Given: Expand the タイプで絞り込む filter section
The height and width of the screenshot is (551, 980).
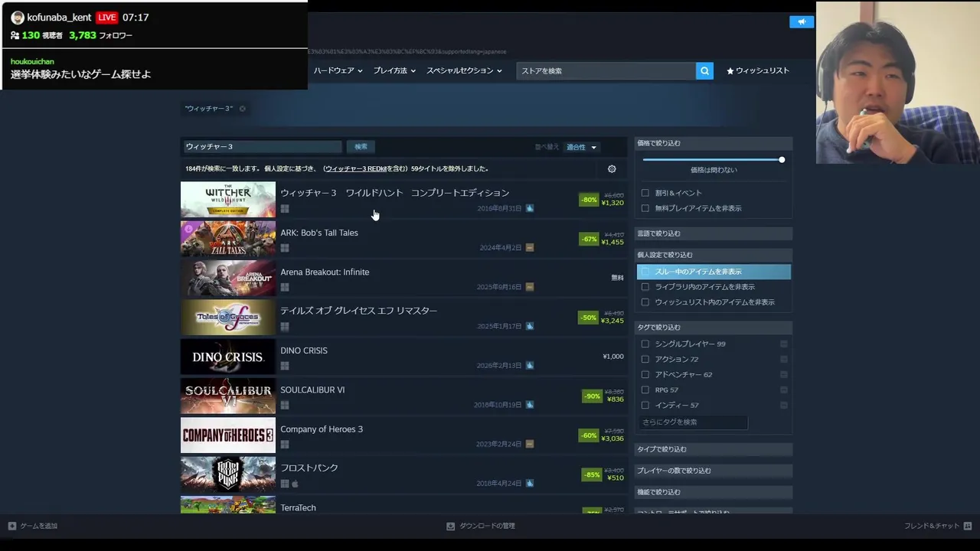Looking at the screenshot, I should pos(714,449).
